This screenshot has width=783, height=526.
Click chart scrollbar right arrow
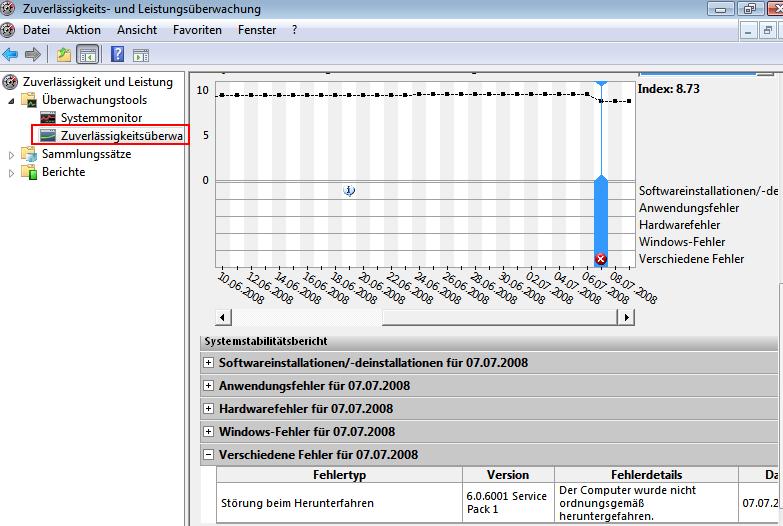[626, 317]
